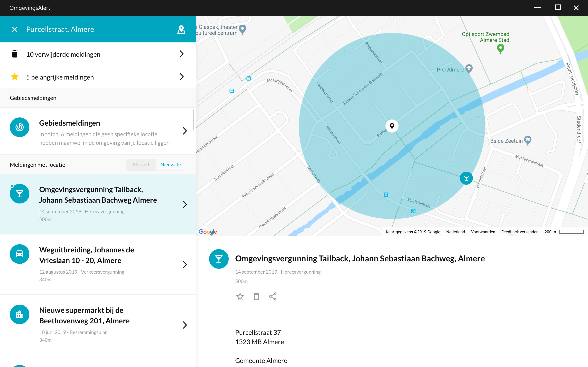The image size is (588, 367).
Task: Close the Purcellstraat location panel
Action: coord(14,29)
